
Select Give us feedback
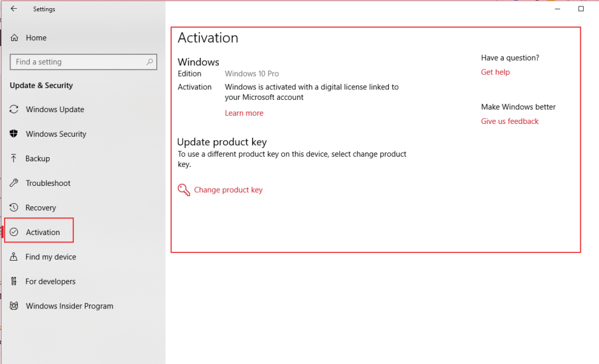point(510,121)
